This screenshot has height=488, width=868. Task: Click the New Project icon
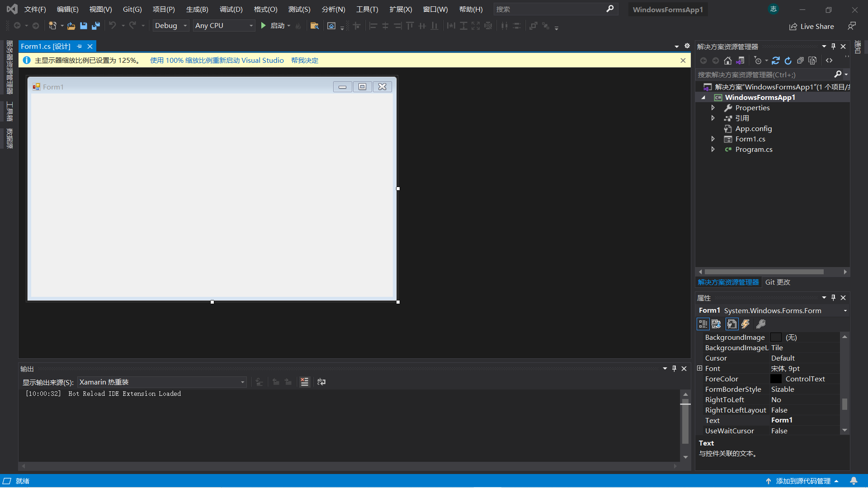pos(52,26)
